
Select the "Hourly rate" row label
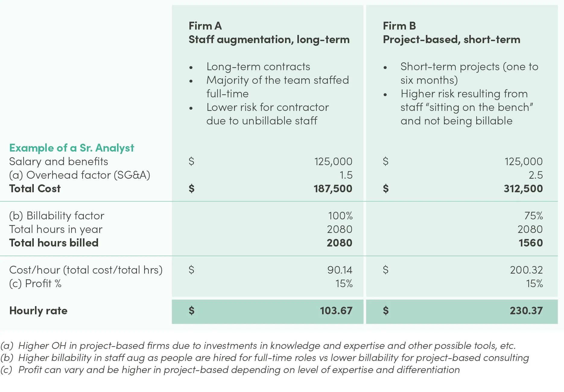[38, 311]
